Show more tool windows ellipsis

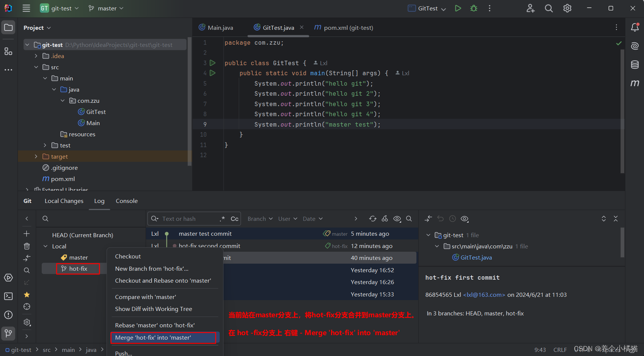[8, 70]
